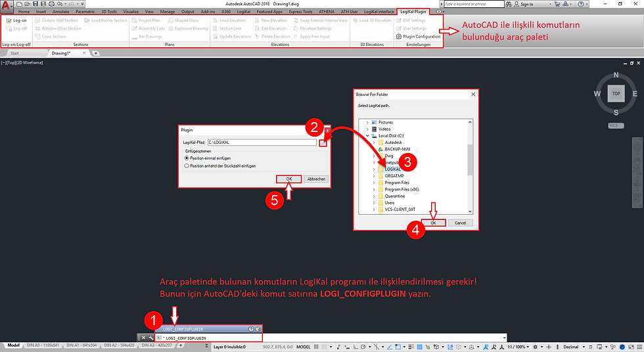Click the browse button beside LogiKal-Pfad field

(323, 143)
